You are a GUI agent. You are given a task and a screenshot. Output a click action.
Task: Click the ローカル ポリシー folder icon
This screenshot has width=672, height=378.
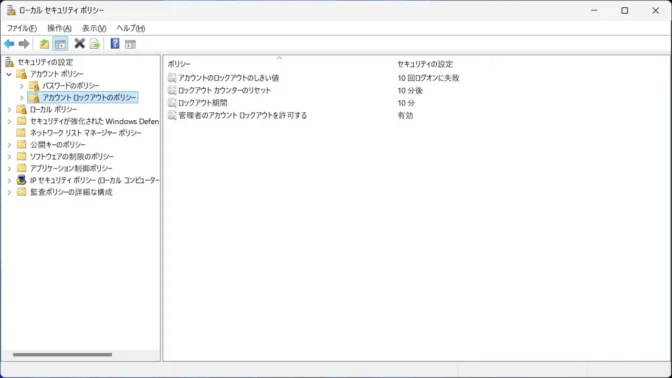(x=21, y=109)
